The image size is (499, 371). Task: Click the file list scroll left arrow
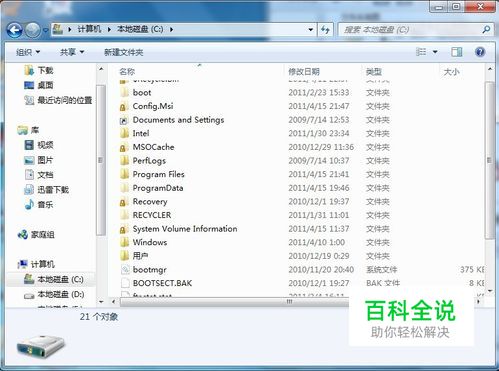pos(113,302)
